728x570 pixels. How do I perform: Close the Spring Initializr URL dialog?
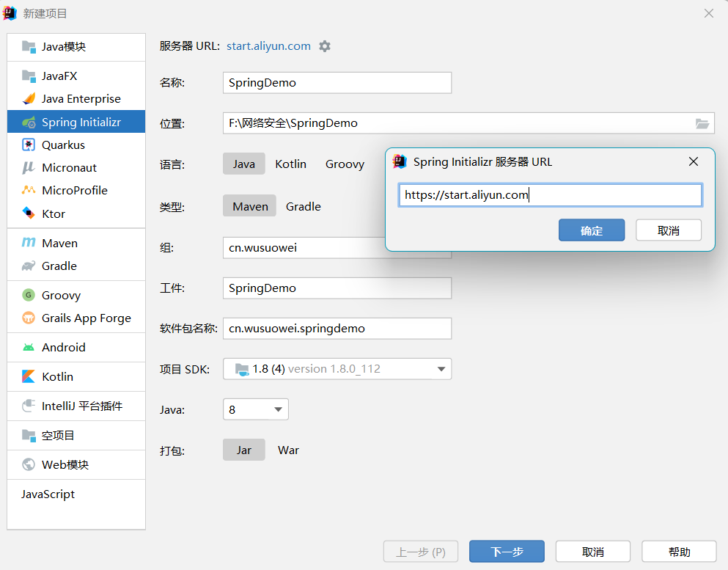point(694,161)
